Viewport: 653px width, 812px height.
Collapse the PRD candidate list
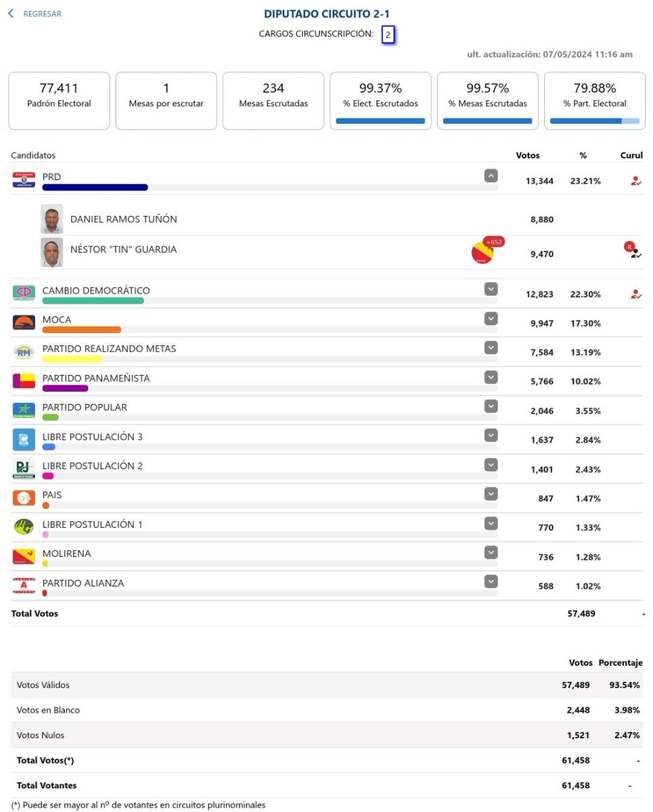[x=491, y=176]
